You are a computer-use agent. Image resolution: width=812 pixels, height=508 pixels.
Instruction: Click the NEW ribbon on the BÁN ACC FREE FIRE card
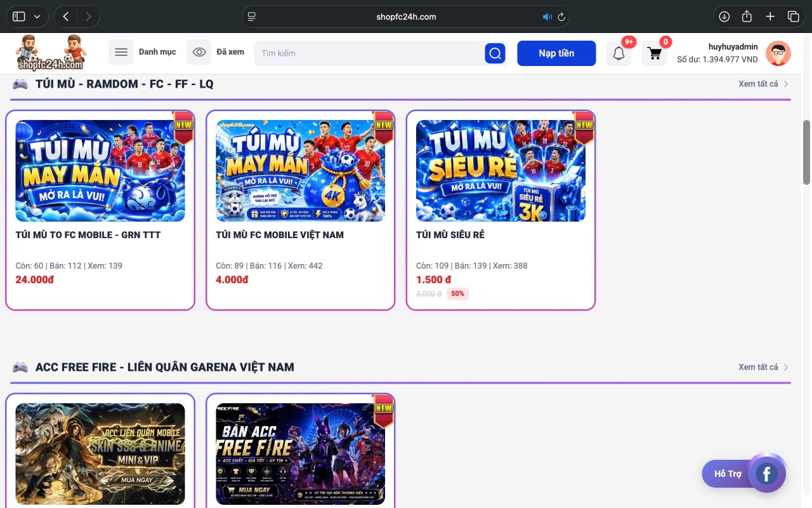[x=384, y=411]
